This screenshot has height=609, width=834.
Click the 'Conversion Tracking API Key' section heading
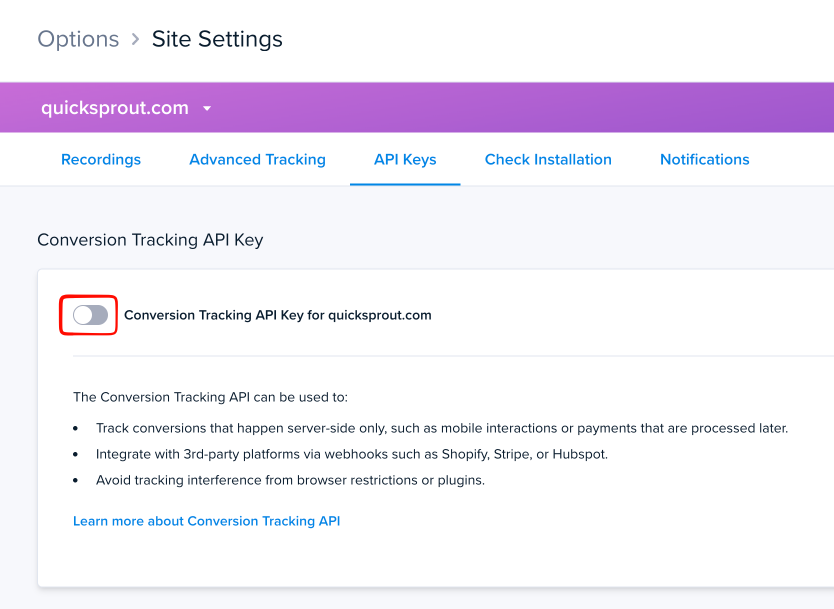pos(150,240)
